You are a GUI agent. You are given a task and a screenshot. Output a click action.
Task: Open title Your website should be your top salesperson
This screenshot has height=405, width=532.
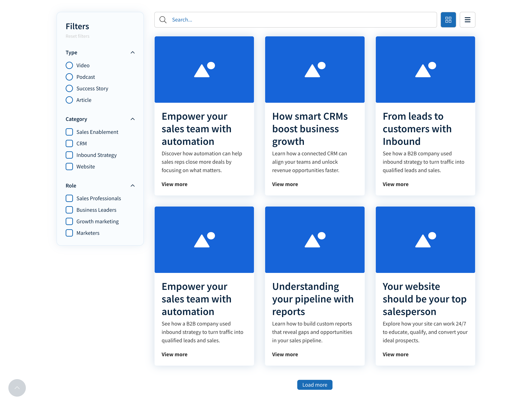coord(424,299)
